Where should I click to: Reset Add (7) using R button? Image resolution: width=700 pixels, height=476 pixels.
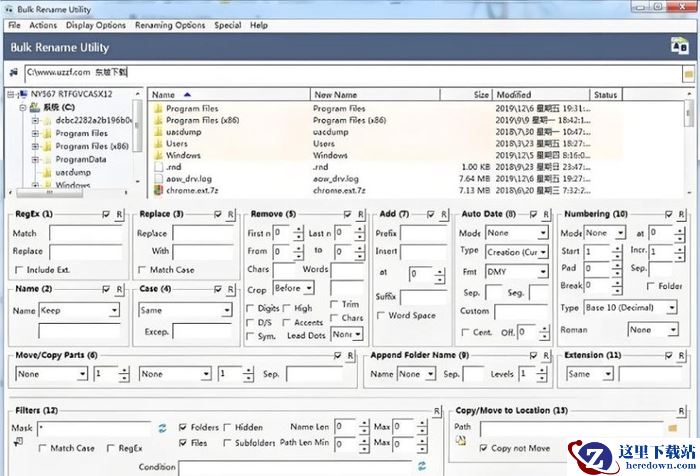[x=444, y=214]
